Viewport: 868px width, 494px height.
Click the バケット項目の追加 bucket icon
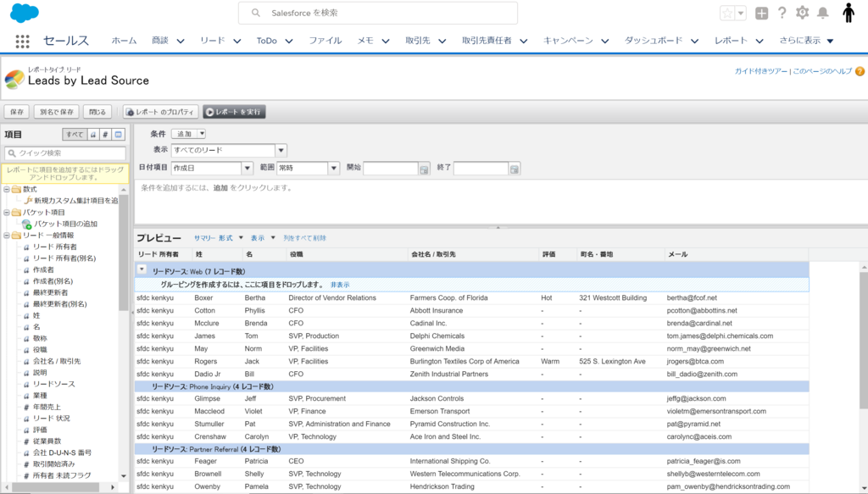(x=26, y=224)
